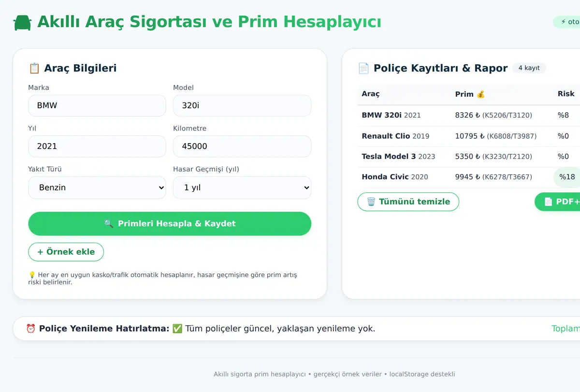Click the alarm clock icon in reminder bar
This screenshot has width=580, height=392.
(31, 329)
